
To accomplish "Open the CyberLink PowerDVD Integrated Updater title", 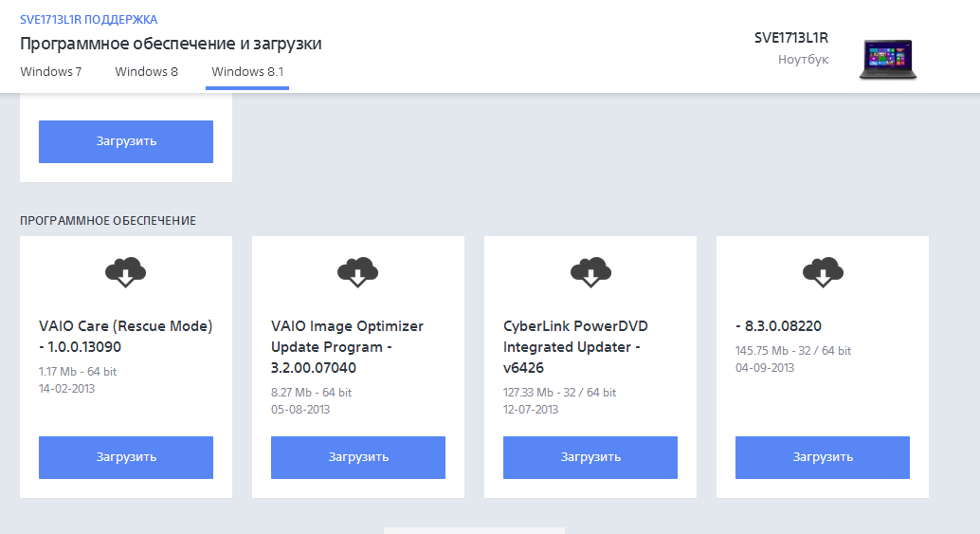I will coord(575,346).
